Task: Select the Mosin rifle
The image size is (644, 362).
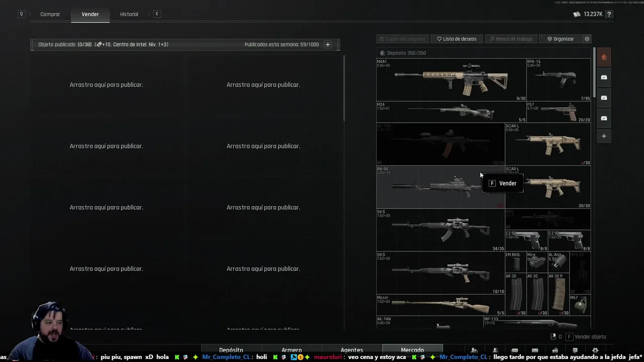Action: (x=441, y=305)
